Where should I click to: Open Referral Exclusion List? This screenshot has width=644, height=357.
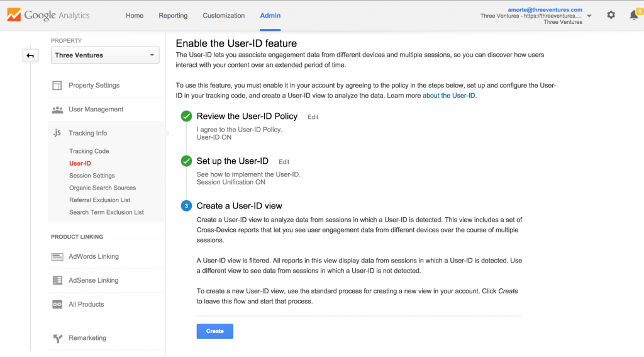tap(99, 200)
